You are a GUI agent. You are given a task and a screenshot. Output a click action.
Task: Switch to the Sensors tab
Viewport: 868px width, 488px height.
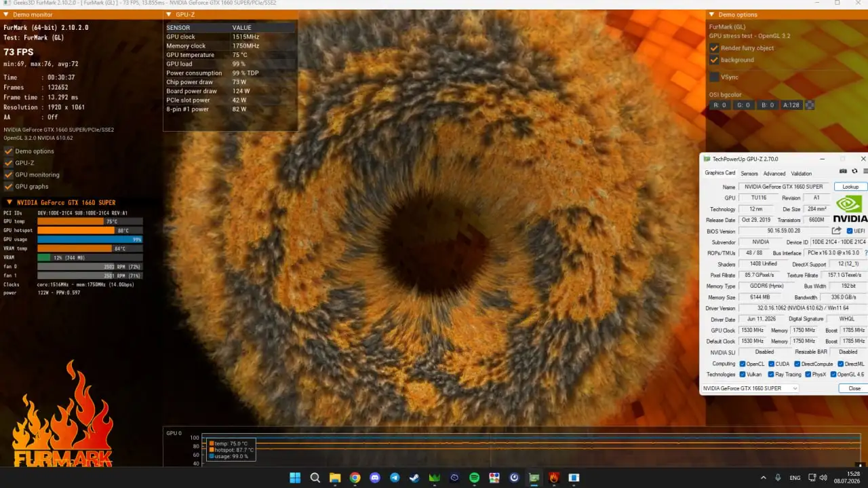click(749, 173)
